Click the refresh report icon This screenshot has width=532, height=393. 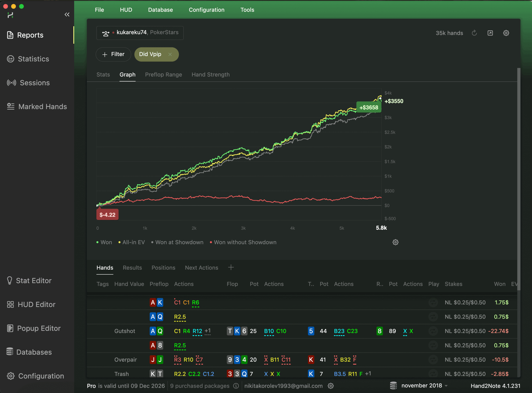click(x=474, y=33)
